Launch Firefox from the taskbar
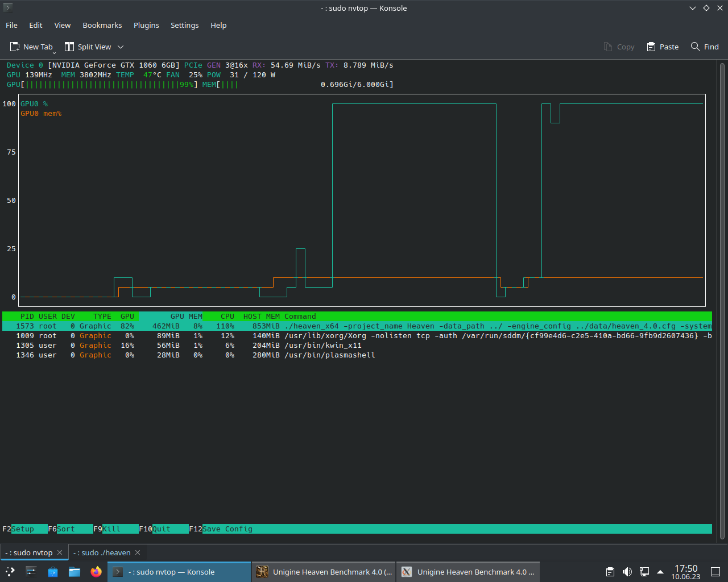728x582 pixels. point(96,572)
